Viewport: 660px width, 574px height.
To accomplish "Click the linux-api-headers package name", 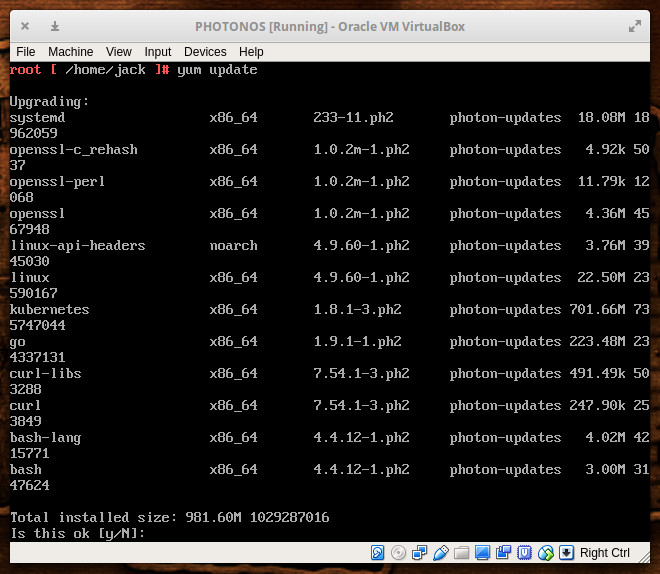I will 77,246.
